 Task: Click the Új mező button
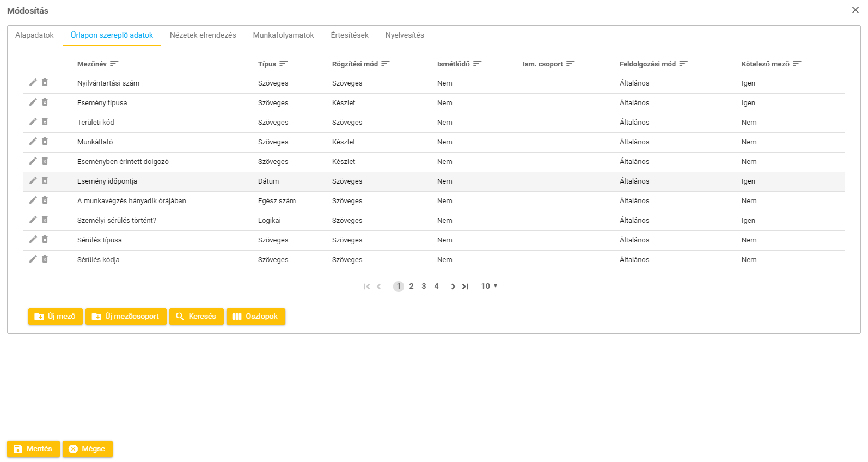tap(56, 317)
